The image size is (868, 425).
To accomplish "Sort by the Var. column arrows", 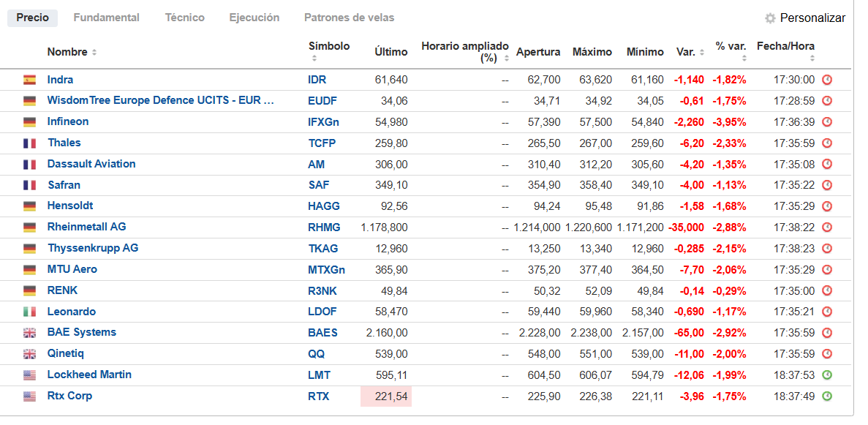I will click(x=702, y=53).
